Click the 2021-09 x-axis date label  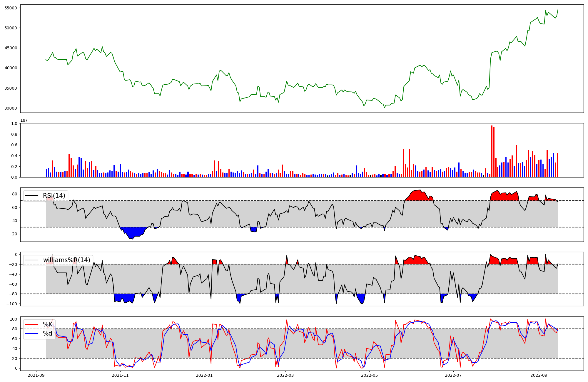click(36, 375)
